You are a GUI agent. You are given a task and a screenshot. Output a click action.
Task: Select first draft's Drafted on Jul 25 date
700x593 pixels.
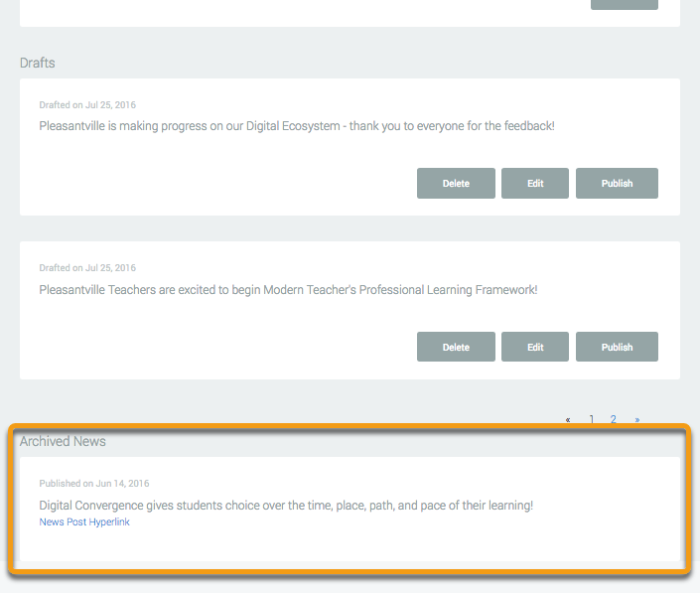pyautogui.click(x=87, y=105)
